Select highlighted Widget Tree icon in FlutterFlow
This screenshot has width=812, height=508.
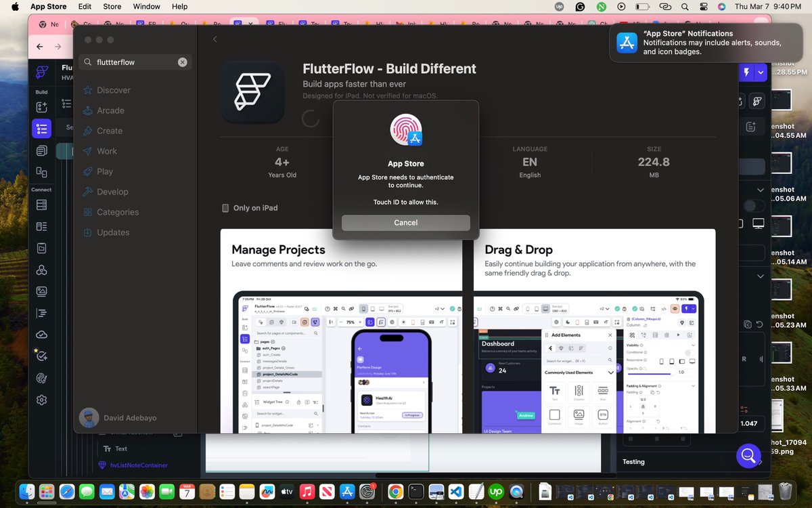click(41, 129)
